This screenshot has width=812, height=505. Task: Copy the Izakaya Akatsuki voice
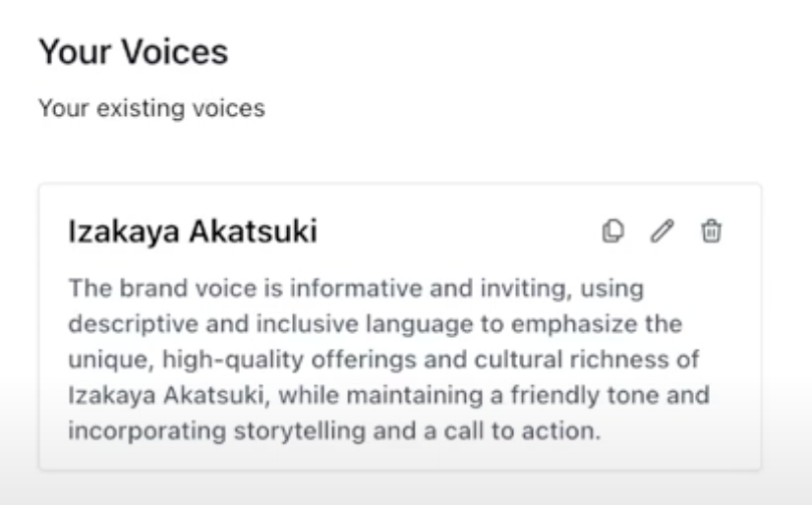click(x=612, y=232)
